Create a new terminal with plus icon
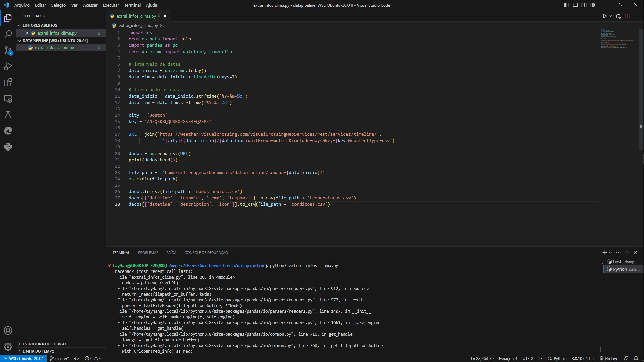Viewport: 644px width, 362px height. click(x=605, y=253)
